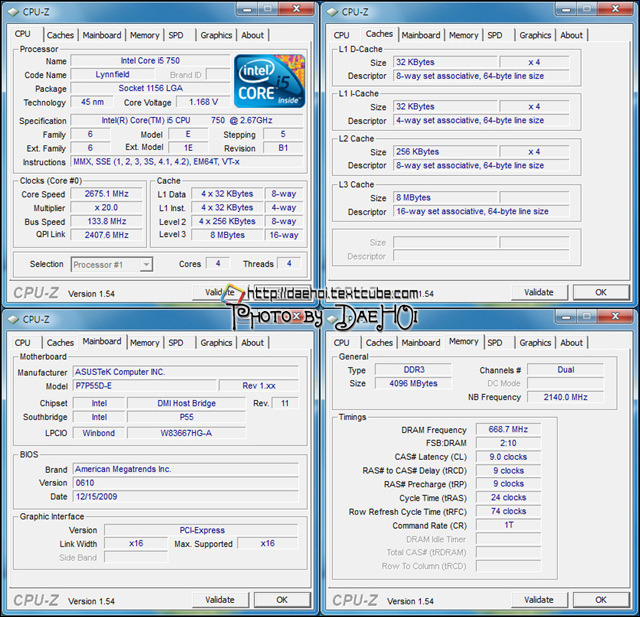Open Mainboard tab in top-right Caches window
Screen dimensions: 640x617
coord(421,35)
